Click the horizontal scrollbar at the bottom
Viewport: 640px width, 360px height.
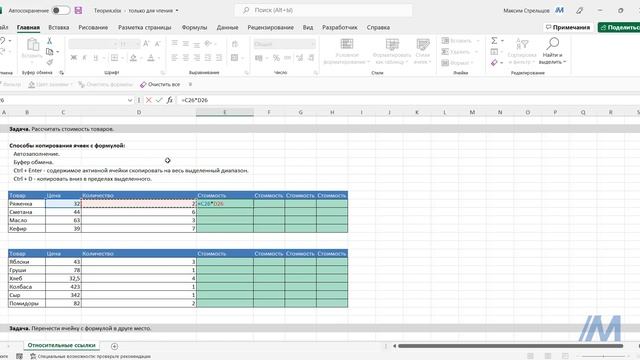[x=510, y=346]
